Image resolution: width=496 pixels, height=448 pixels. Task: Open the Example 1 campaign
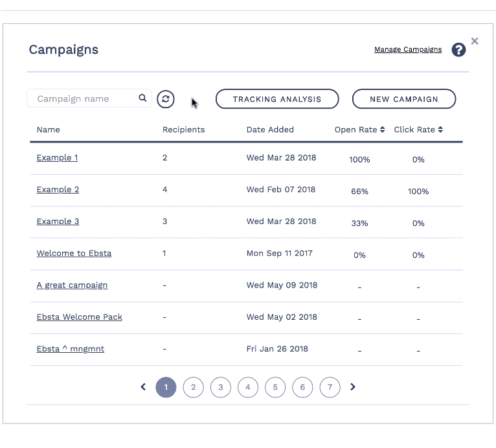click(x=57, y=157)
